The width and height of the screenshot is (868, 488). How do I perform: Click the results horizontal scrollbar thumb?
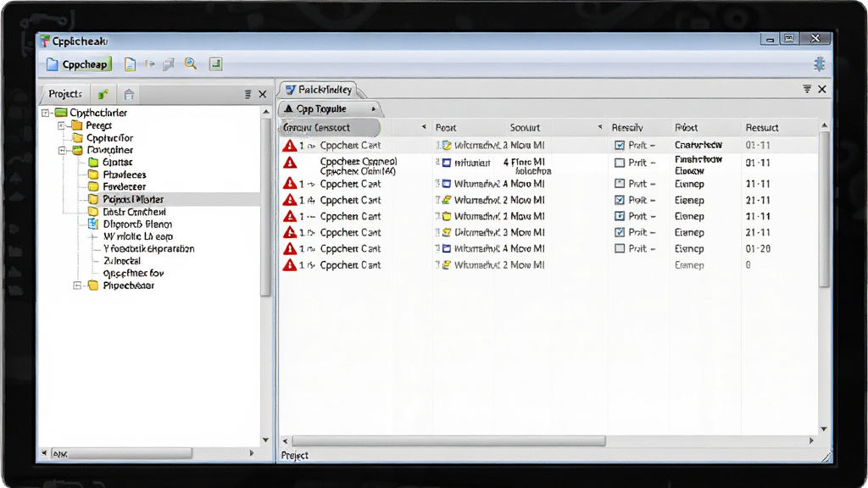(449, 441)
